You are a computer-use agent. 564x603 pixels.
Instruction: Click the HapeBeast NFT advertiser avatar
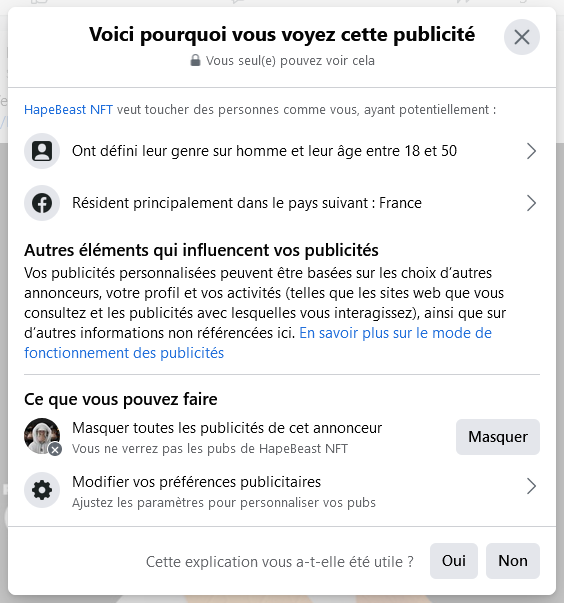[42, 436]
